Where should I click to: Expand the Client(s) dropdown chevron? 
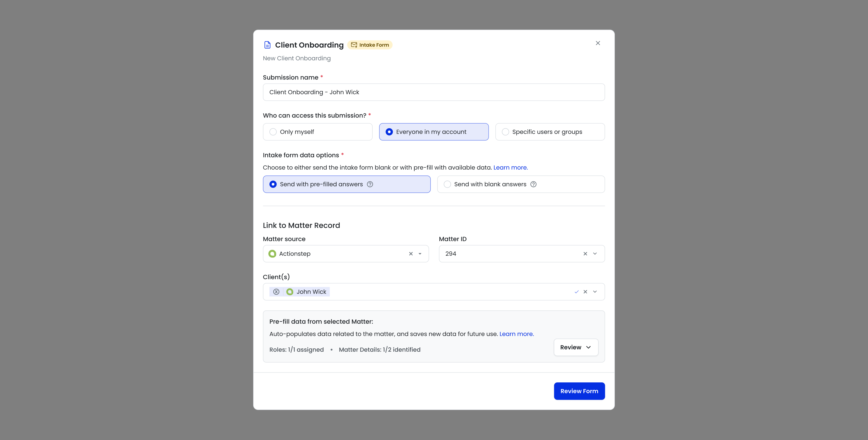tap(595, 292)
